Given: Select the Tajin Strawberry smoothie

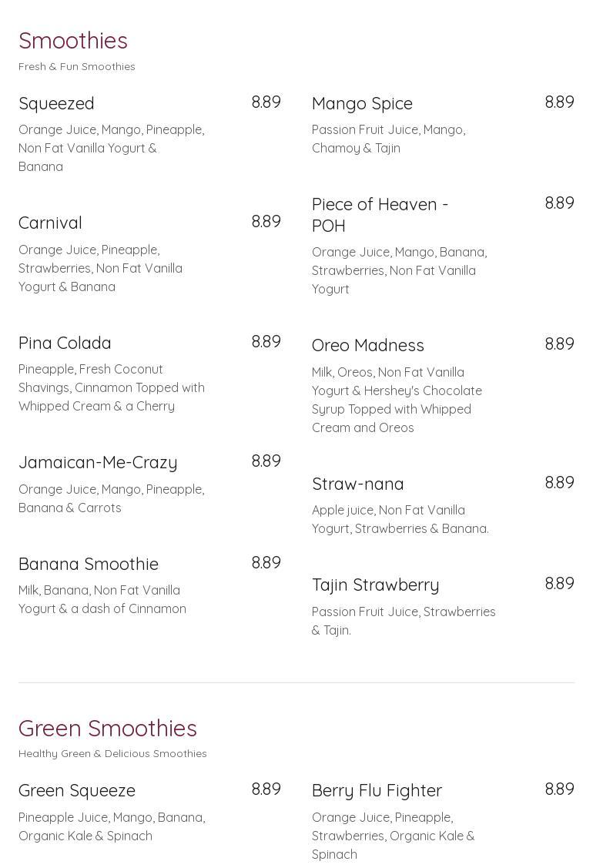Looking at the screenshot, I should point(376,585).
